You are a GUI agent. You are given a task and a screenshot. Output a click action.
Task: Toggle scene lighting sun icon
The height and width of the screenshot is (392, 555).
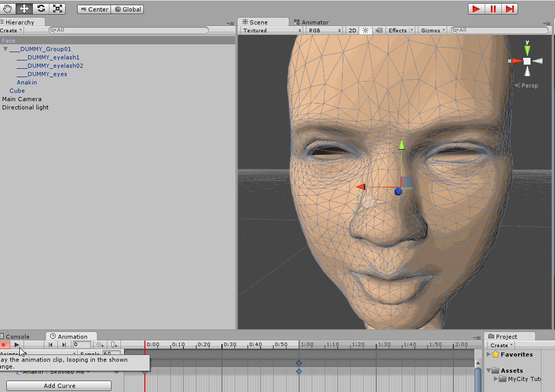pos(365,30)
